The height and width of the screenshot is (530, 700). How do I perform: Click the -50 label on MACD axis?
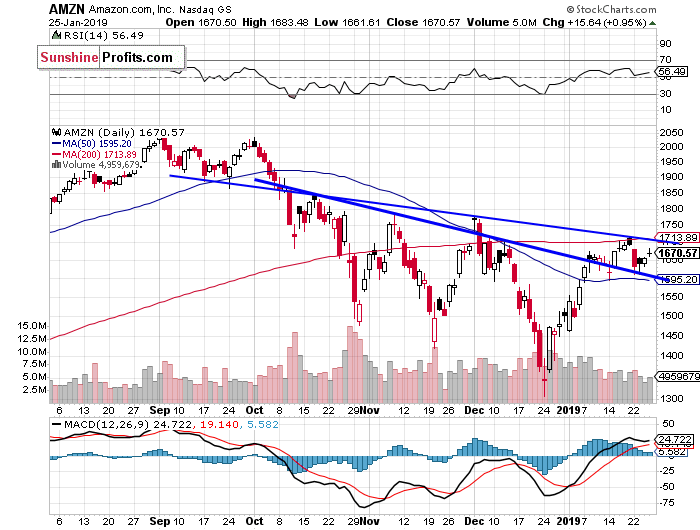coord(668,487)
